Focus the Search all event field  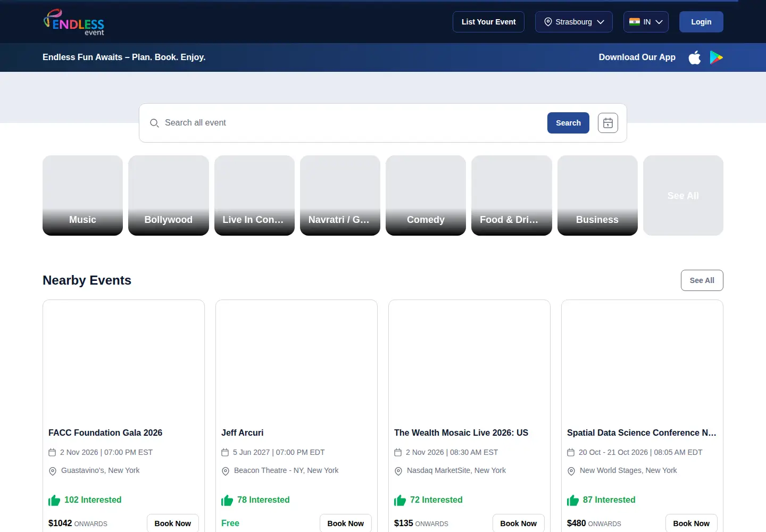click(351, 123)
